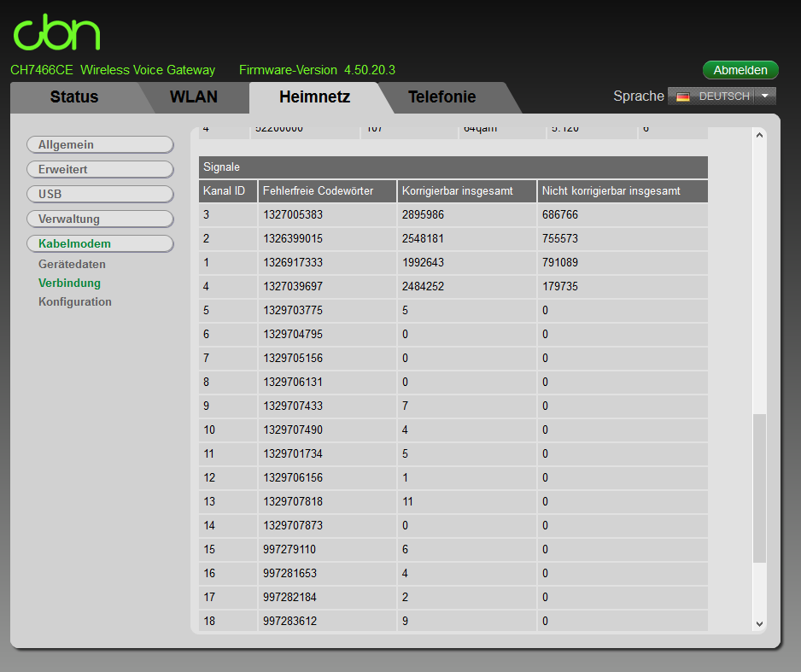Open the Allgemein section

coord(100,144)
